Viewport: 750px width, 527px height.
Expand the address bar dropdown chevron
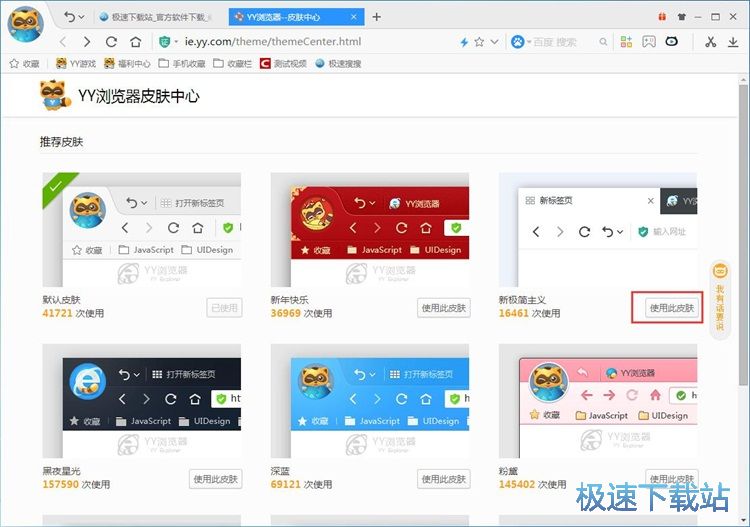tap(495, 42)
